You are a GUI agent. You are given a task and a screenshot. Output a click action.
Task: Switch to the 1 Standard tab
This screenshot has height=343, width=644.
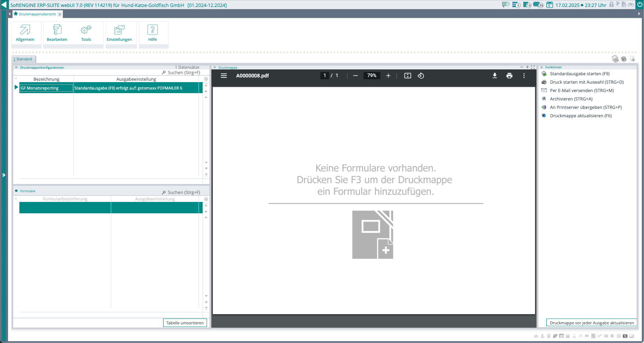[x=23, y=59]
